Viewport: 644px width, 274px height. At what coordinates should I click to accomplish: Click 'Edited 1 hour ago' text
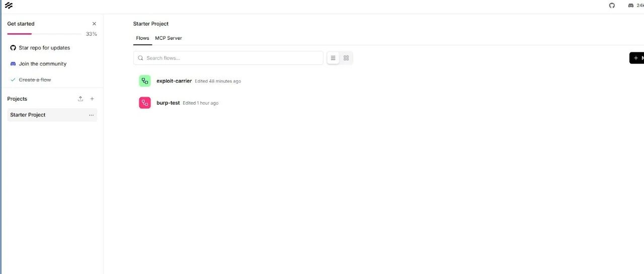point(201,103)
